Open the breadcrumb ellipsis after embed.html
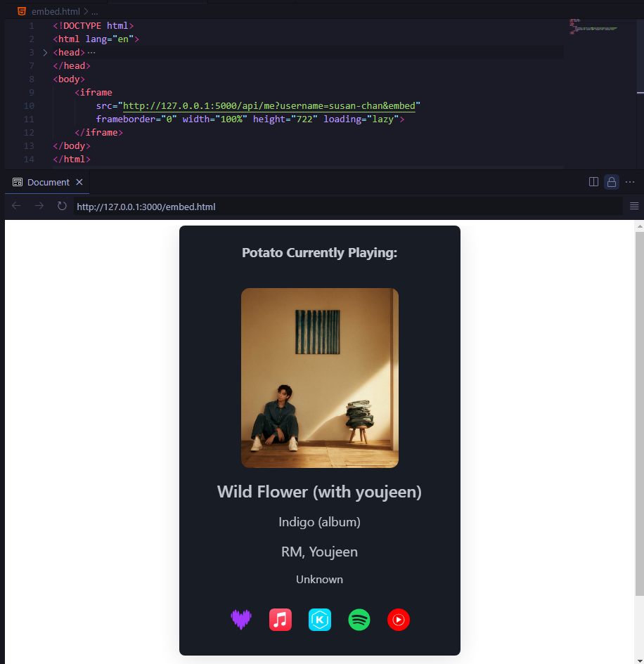This screenshot has height=664, width=644. pos(94,11)
